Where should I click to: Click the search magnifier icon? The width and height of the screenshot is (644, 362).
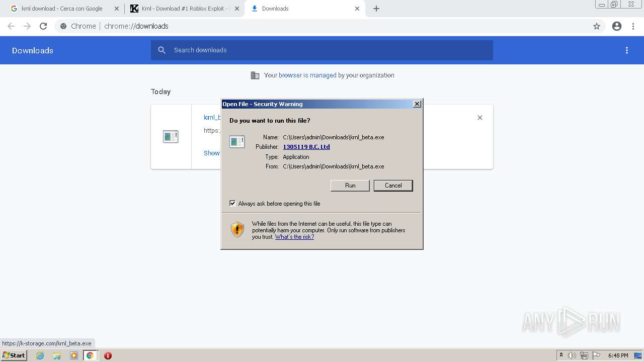click(162, 50)
